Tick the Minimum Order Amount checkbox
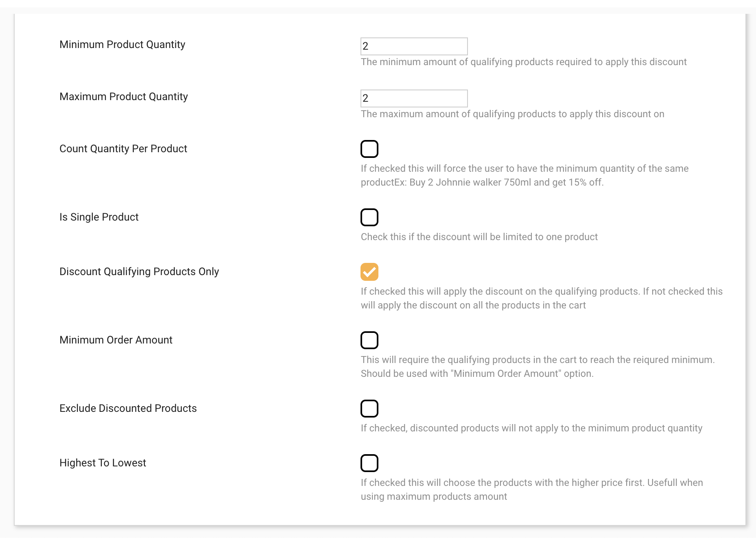This screenshot has width=756, height=538. (369, 340)
